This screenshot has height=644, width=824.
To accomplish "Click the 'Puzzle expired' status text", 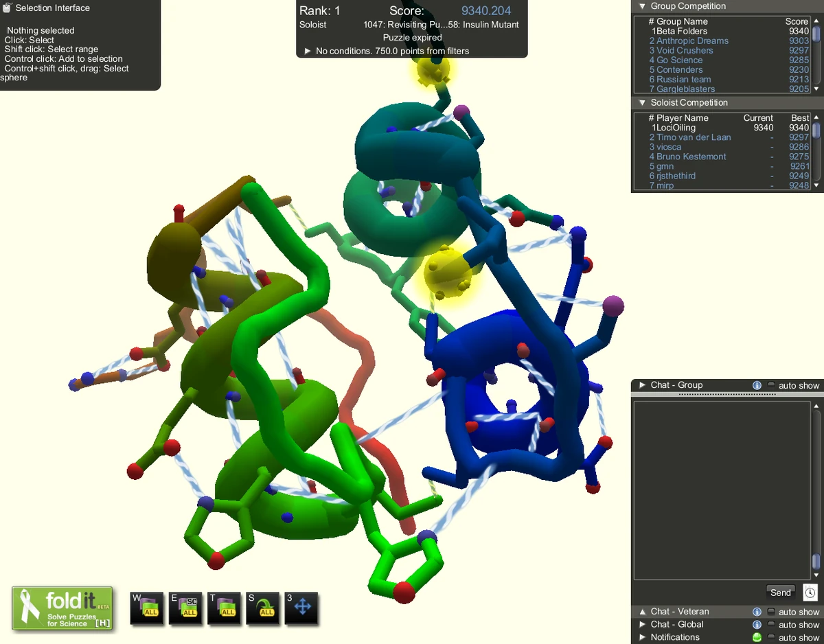I will [412, 38].
